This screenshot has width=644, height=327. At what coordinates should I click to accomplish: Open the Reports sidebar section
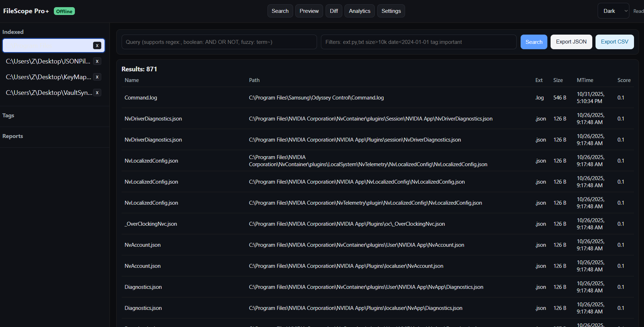pos(12,136)
